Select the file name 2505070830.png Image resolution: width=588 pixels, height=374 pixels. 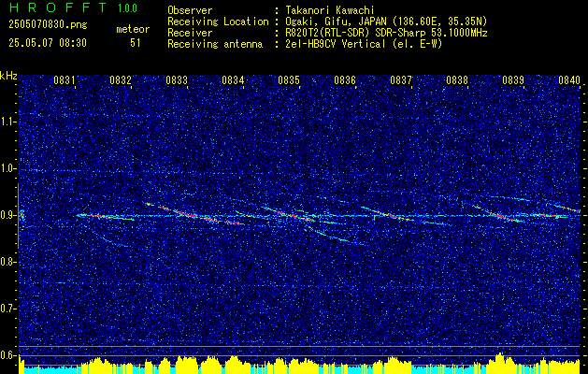pos(48,25)
